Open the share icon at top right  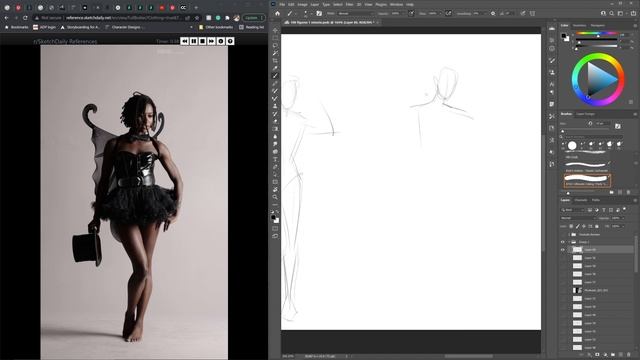pyautogui.click(x=633, y=13)
